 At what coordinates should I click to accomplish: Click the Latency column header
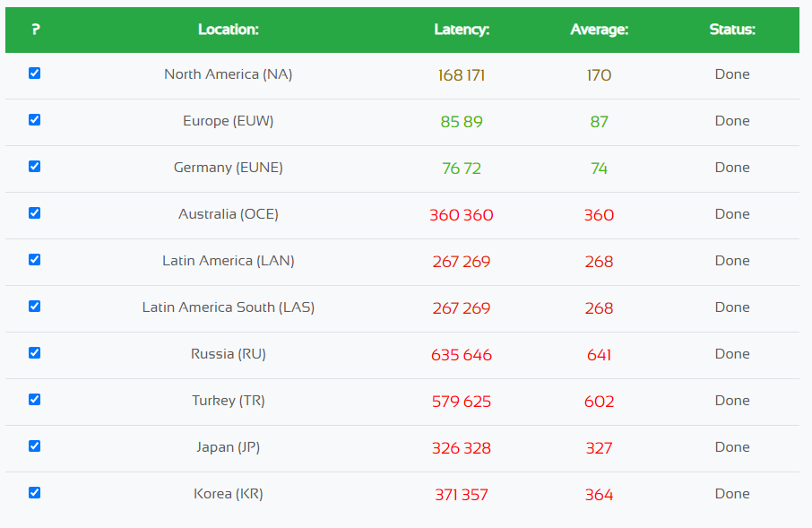click(x=462, y=30)
